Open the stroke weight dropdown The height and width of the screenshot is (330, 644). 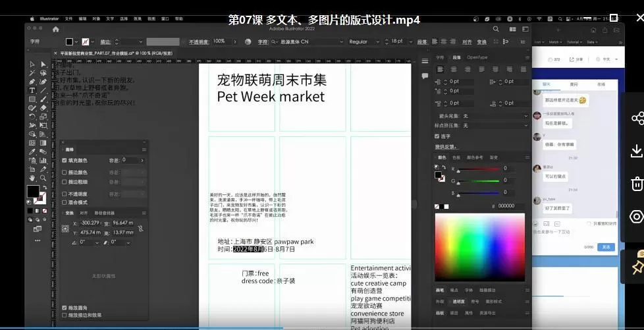[x=140, y=42]
